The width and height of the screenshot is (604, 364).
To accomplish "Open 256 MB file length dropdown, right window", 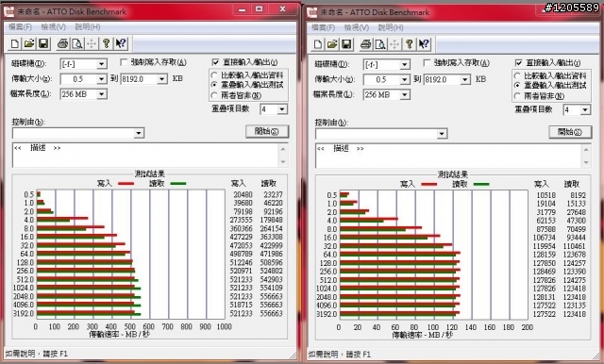I will click(405, 95).
